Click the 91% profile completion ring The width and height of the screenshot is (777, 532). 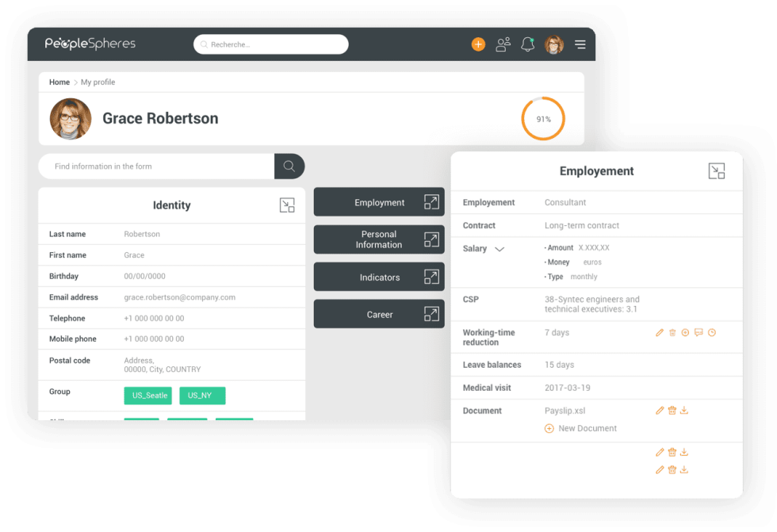(543, 119)
